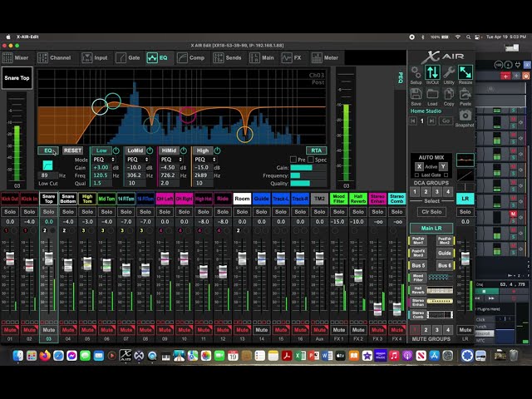Viewport: 532px width, 399px height.
Task: Open the X-AIR-Edit menu in menu bar
Action: [x=27, y=37]
